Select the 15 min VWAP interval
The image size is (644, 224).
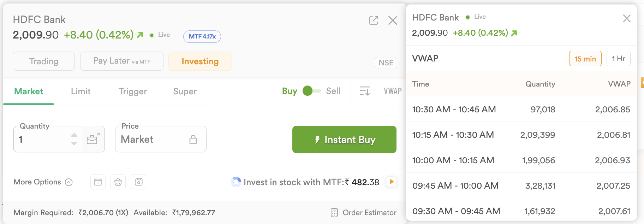585,59
